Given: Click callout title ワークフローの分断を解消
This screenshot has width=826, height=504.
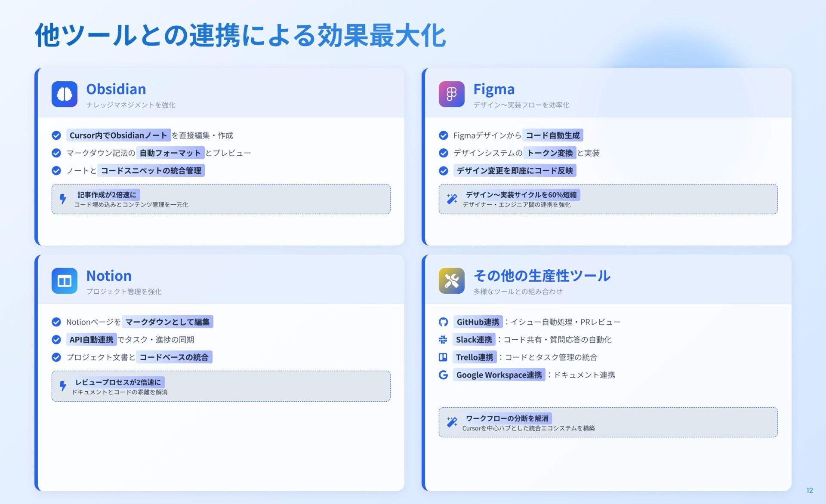Looking at the screenshot, I should [x=507, y=418].
